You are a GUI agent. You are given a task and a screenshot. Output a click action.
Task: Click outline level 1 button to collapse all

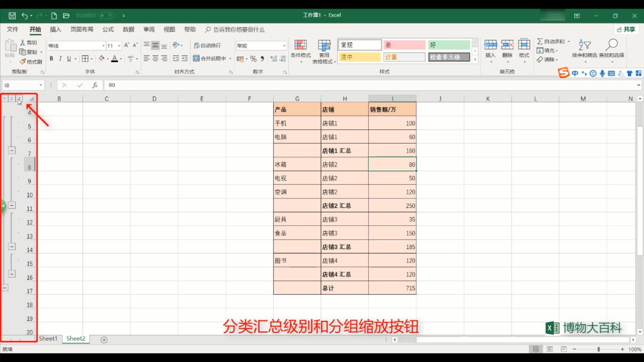pyautogui.click(x=4, y=98)
